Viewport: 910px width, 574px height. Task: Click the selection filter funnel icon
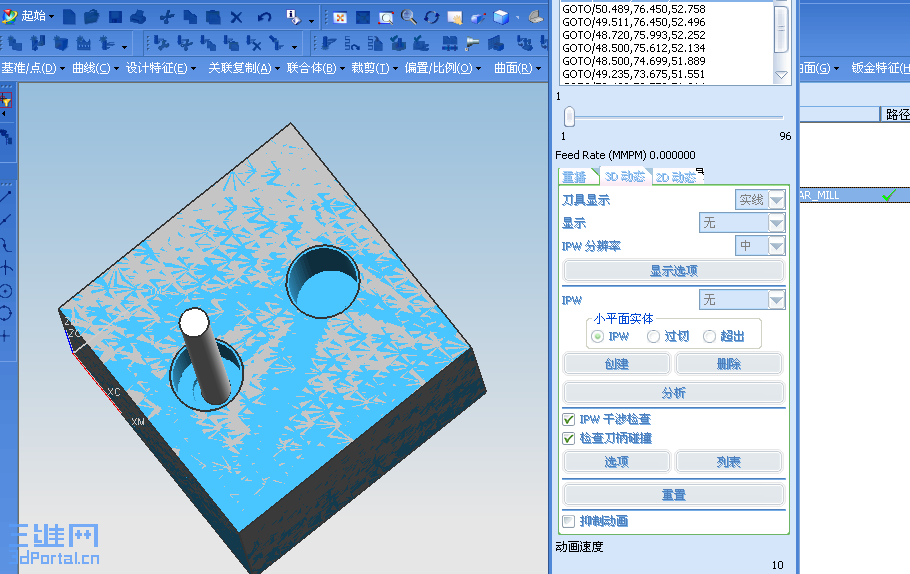(6, 101)
